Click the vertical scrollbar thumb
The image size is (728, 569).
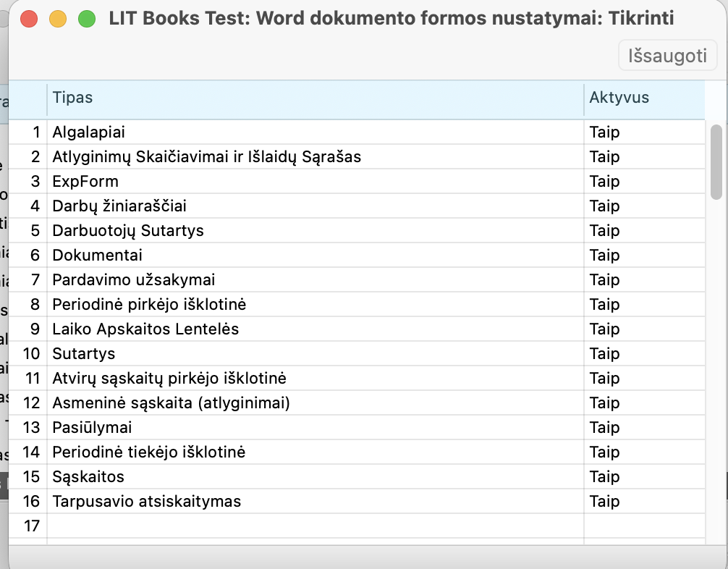coord(716,162)
